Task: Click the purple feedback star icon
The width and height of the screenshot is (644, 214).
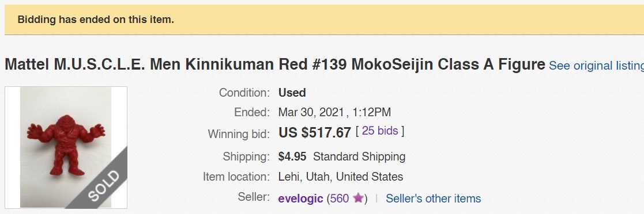Action: click(x=358, y=198)
